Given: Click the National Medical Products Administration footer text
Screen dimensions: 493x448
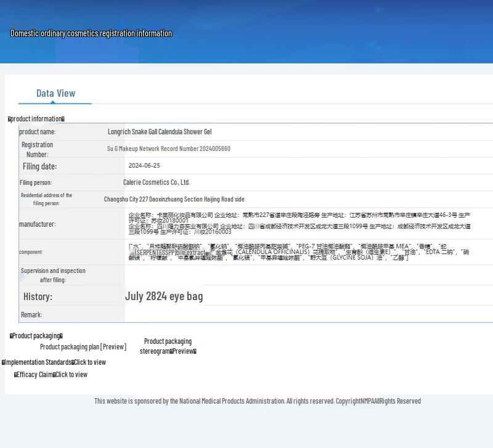Looking at the screenshot, I should point(258,401).
